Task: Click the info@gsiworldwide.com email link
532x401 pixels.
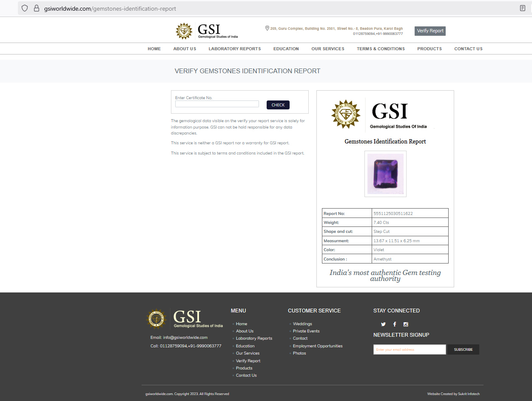Action: click(x=185, y=338)
